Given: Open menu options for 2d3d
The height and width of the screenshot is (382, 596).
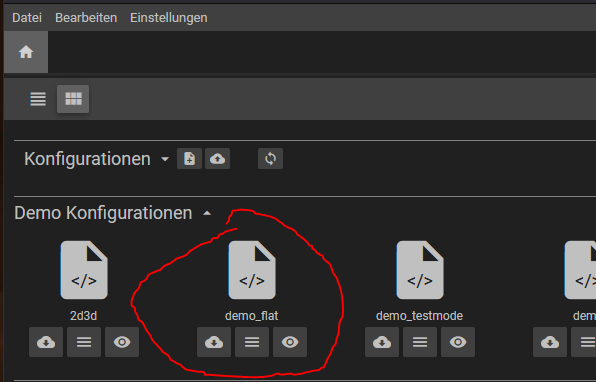Looking at the screenshot, I should point(84,342).
